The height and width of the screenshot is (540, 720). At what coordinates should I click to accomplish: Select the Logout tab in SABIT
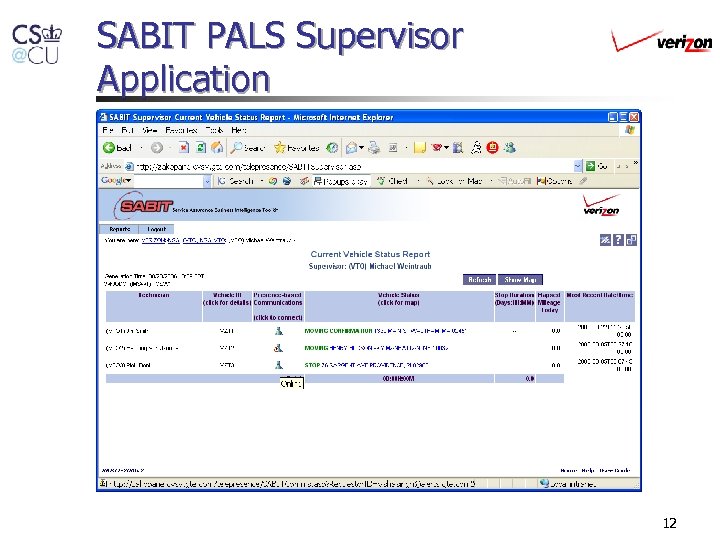[156, 229]
